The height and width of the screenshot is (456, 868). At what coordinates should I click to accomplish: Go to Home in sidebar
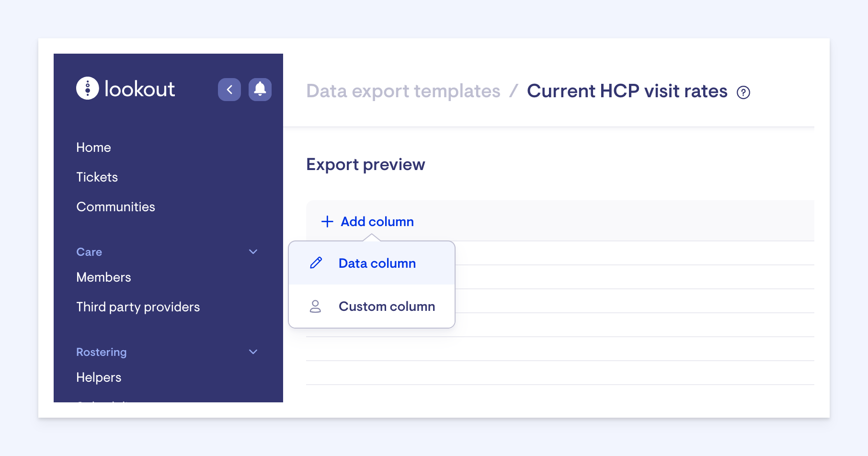[x=93, y=148]
